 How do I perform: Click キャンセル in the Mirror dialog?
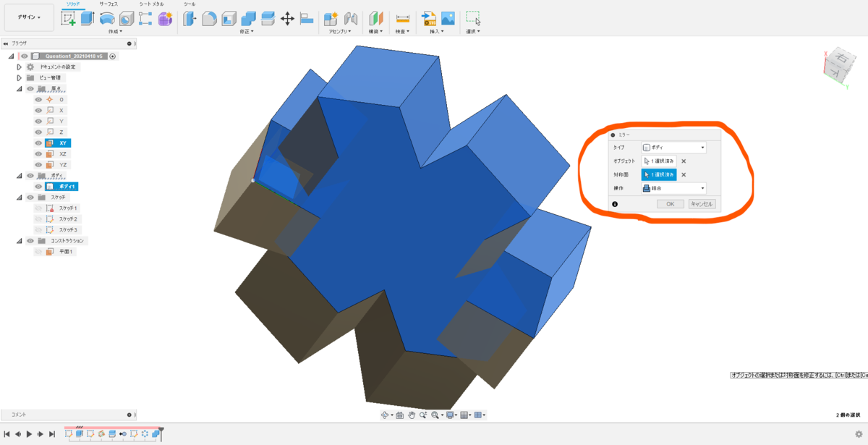702,204
